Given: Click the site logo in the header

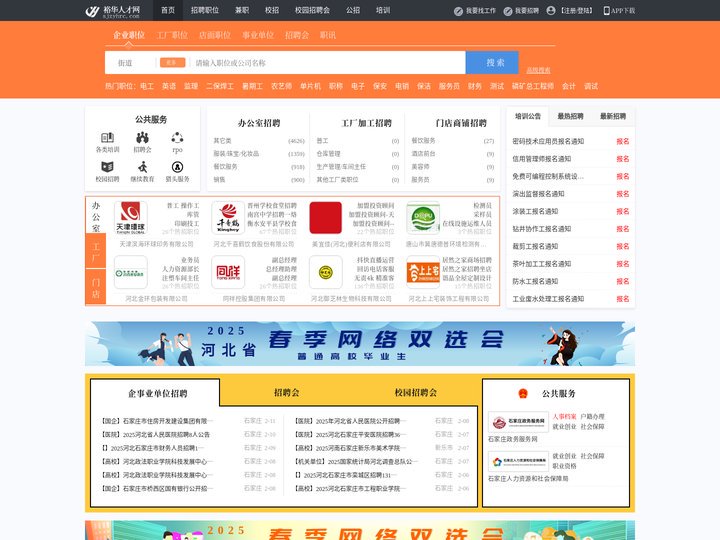Looking at the screenshot, I should pyautogui.click(x=113, y=11).
